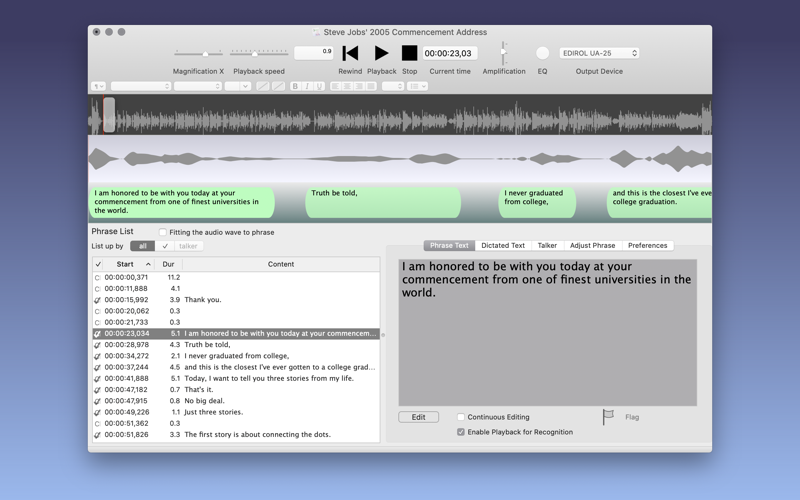Enable Fitting the audio wave to phrase
The width and height of the screenshot is (800, 500).
coord(163,232)
